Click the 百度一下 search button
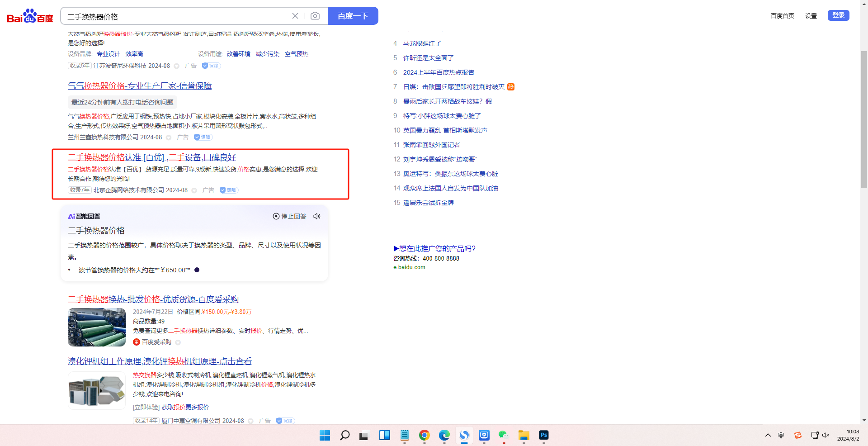Image resolution: width=868 pixels, height=446 pixels. [x=353, y=16]
